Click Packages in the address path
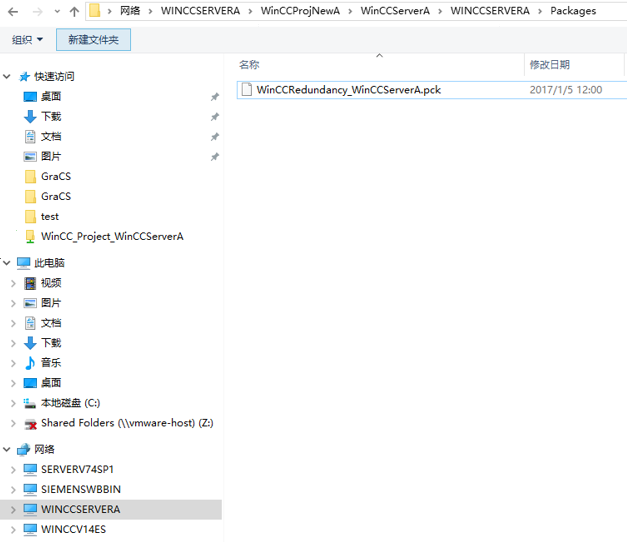This screenshot has width=627, height=542. click(x=573, y=11)
